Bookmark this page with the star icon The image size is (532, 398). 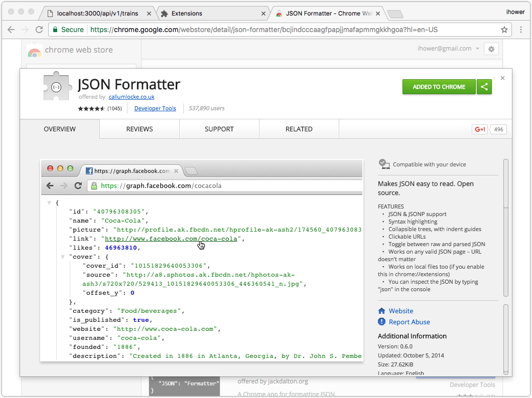click(504, 30)
